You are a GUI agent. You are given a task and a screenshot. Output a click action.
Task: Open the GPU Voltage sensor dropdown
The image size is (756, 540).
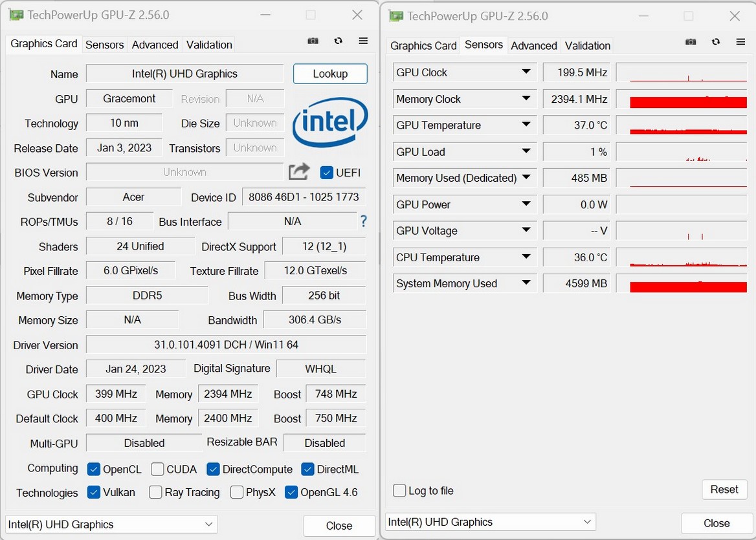pyautogui.click(x=526, y=230)
